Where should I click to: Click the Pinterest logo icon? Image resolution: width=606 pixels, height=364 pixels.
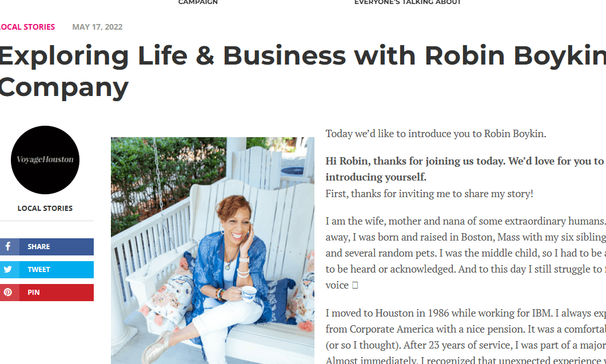coord(8,292)
